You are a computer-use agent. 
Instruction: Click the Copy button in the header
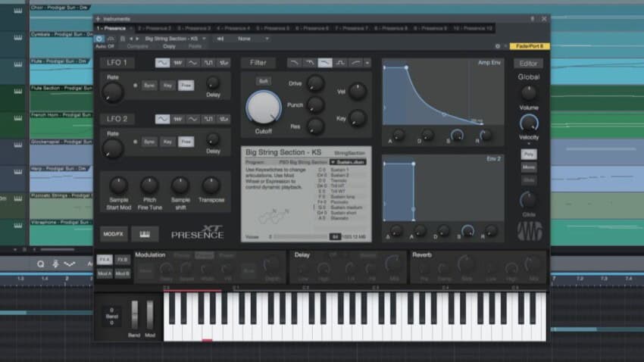169,46
